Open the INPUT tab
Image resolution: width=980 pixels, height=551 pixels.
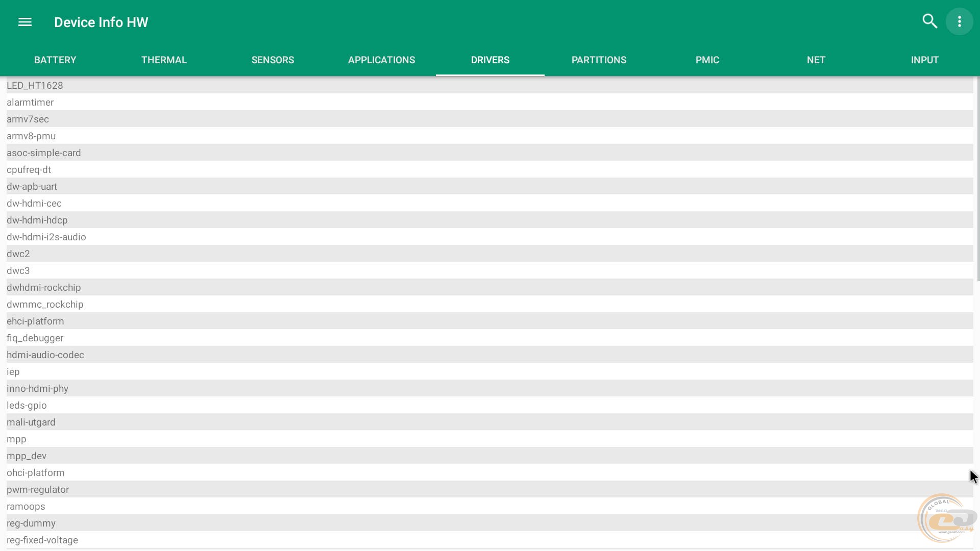[x=924, y=60]
